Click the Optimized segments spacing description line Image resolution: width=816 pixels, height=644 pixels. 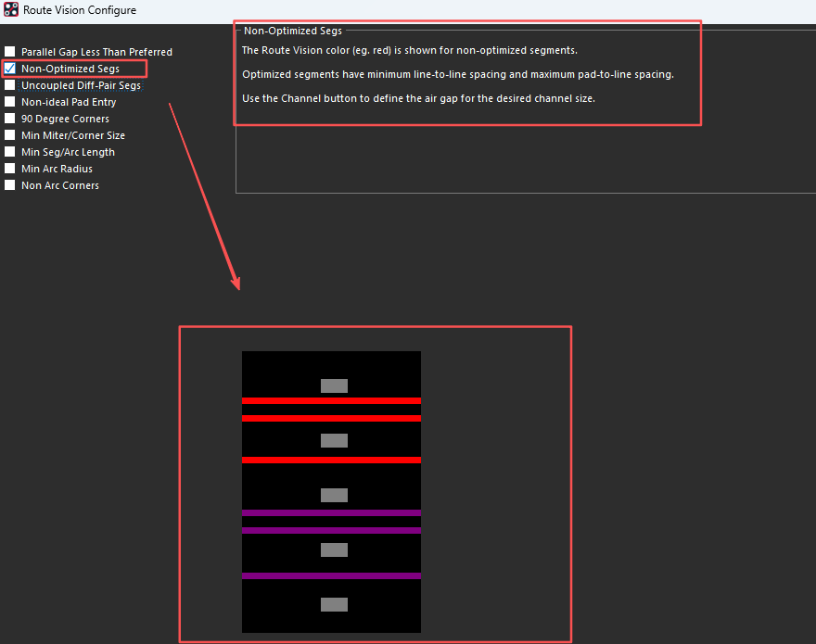tap(457, 74)
